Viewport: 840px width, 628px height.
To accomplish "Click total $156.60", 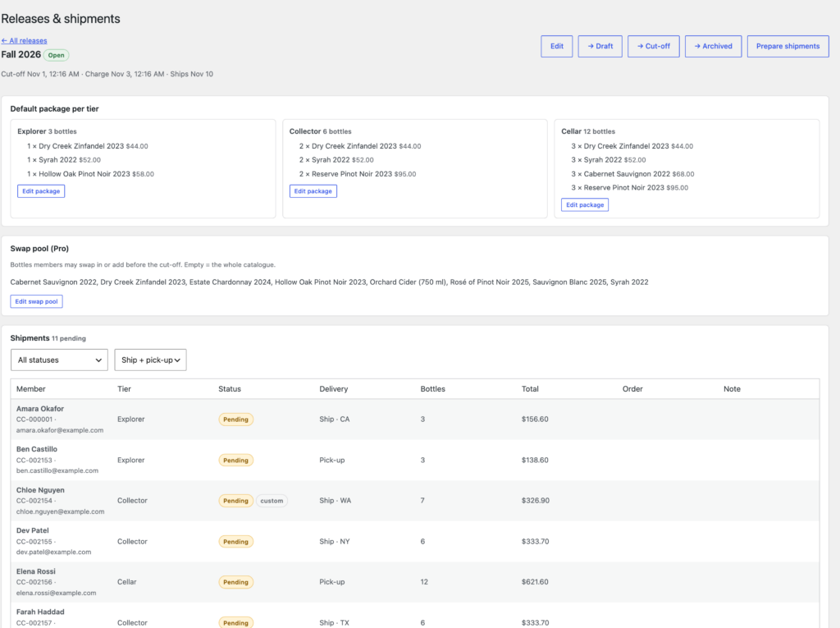I will (535, 419).
